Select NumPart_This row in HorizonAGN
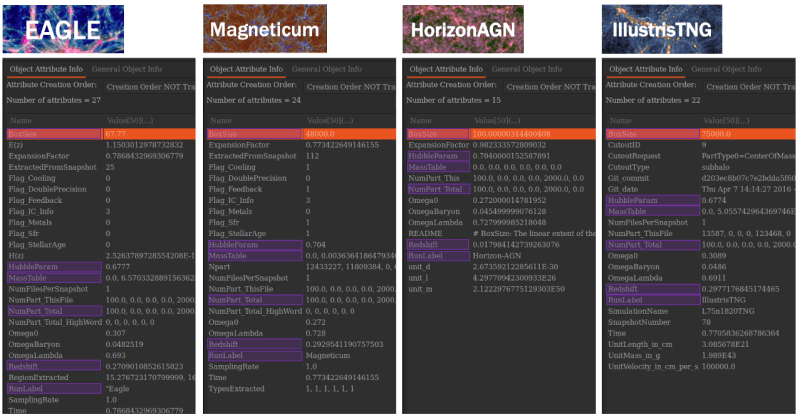 (x=501, y=178)
